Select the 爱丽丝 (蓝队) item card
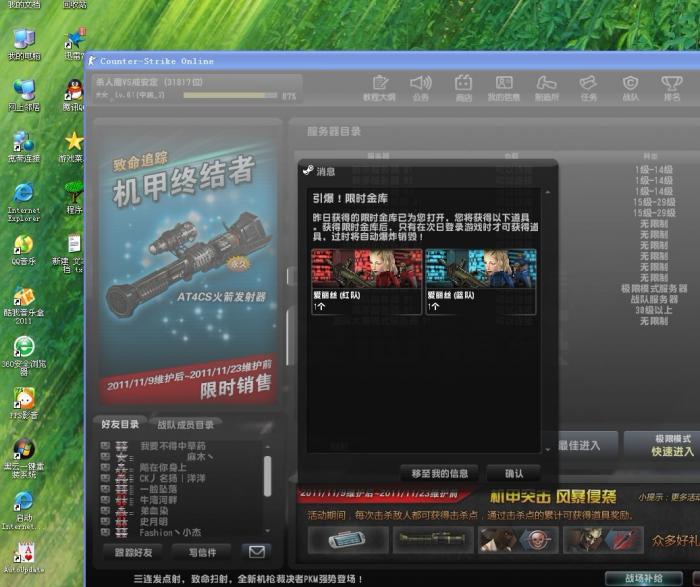 (x=481, y=282)
